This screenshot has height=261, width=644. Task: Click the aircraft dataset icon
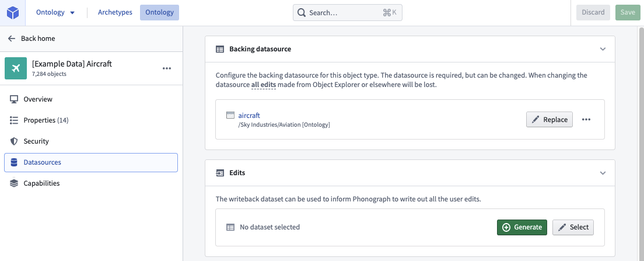tap(230, 115)
